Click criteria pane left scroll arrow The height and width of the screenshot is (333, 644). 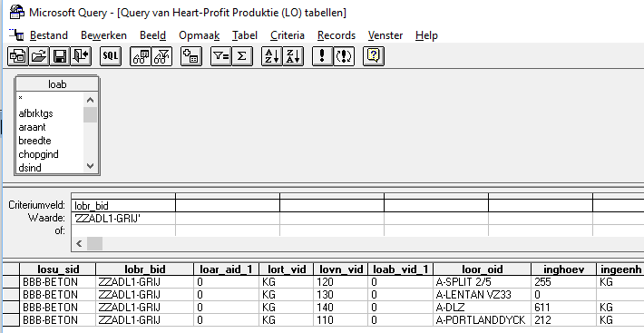(79, 243)
